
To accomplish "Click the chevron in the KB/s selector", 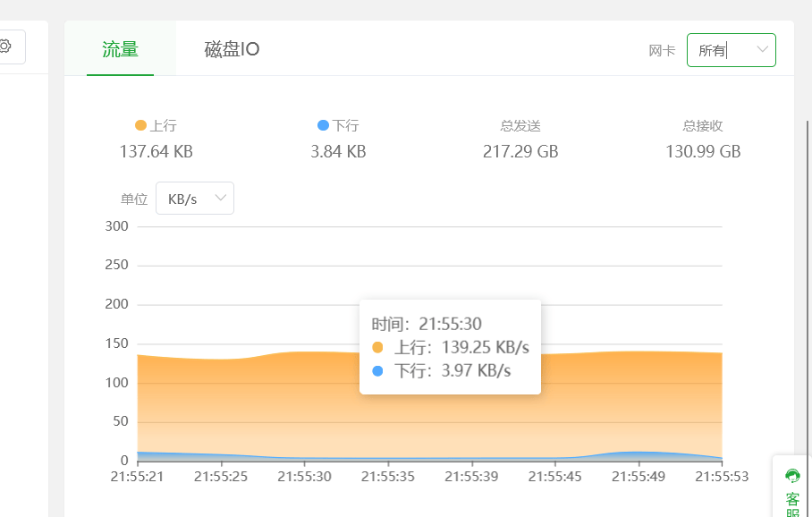I will coord(221,198).
